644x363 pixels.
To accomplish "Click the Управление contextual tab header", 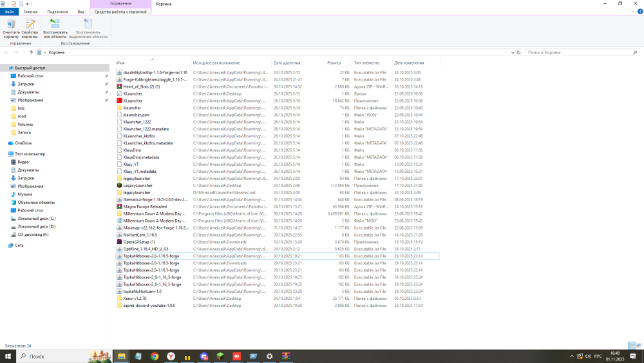I will click(120, 4).
